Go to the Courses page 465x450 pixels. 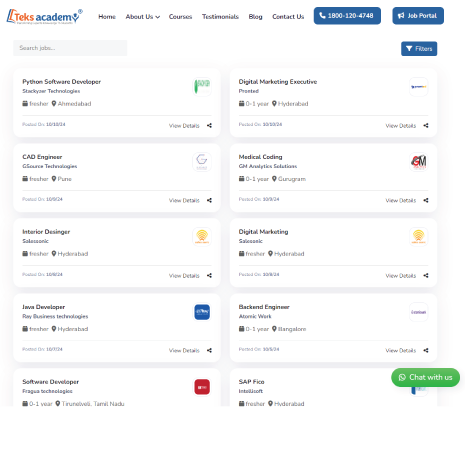180,16
